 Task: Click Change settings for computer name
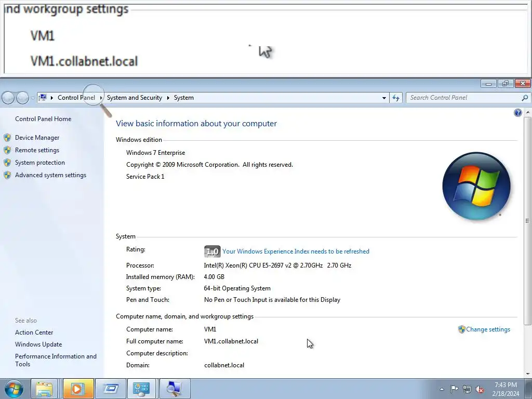[488, 329]
